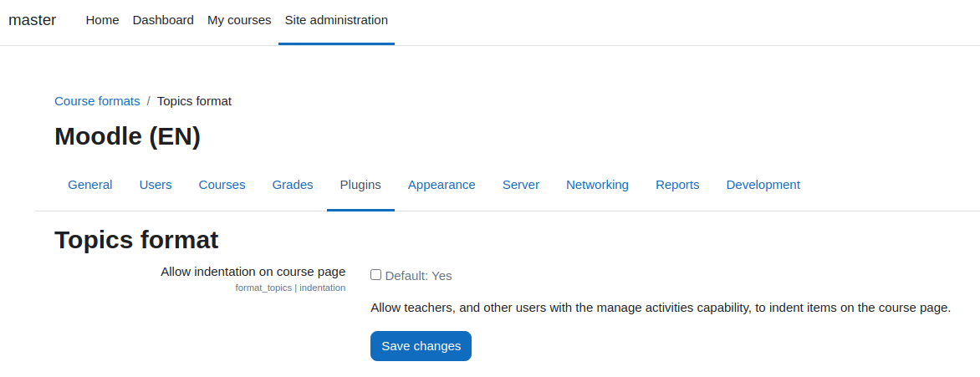Image resolution: width=980 pixels, height=377 pixels.
Task: Open the Grades admin tab
Action: pos(293,185)
